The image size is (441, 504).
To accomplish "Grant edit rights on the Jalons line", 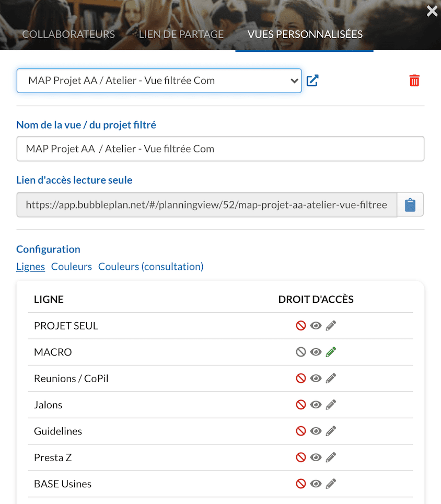I will coord(331,405).
